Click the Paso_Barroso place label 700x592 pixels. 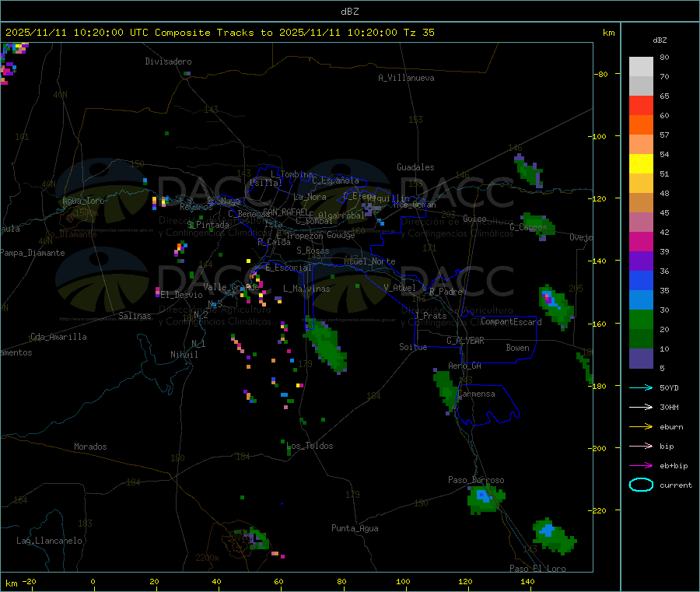(x=476, y=480)
